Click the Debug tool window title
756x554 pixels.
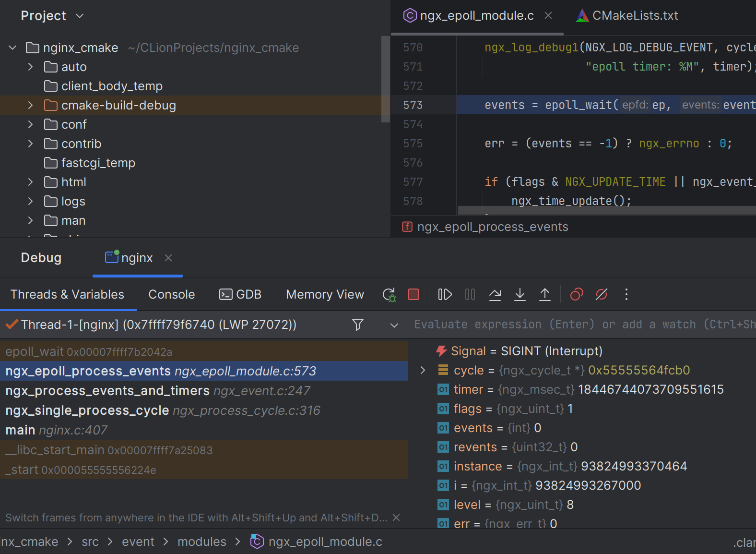point(41,258)
